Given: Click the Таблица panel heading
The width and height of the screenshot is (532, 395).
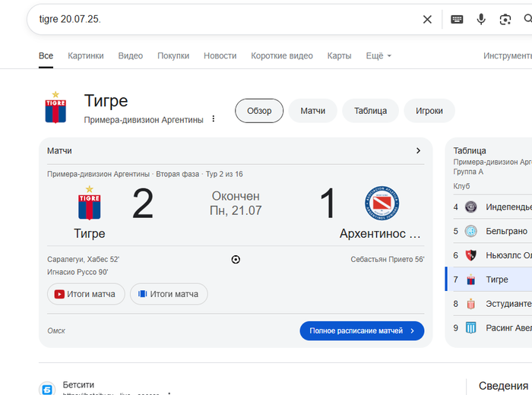Looking at the screenshot, I should [470, 150].
